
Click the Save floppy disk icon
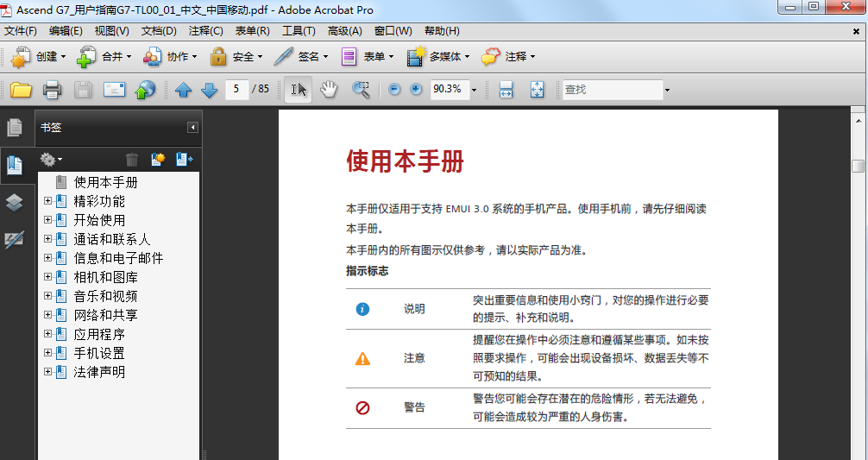pos(83,89)
